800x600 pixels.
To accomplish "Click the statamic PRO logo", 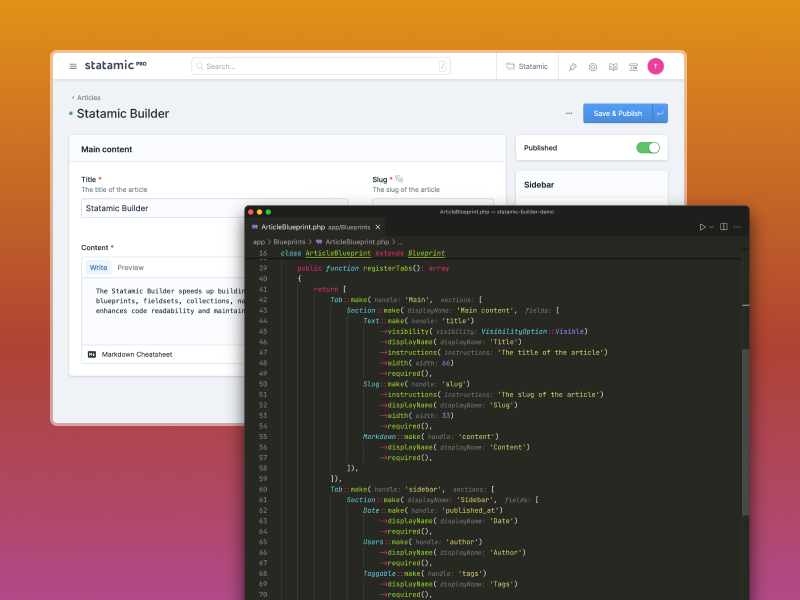I will 115,65.
